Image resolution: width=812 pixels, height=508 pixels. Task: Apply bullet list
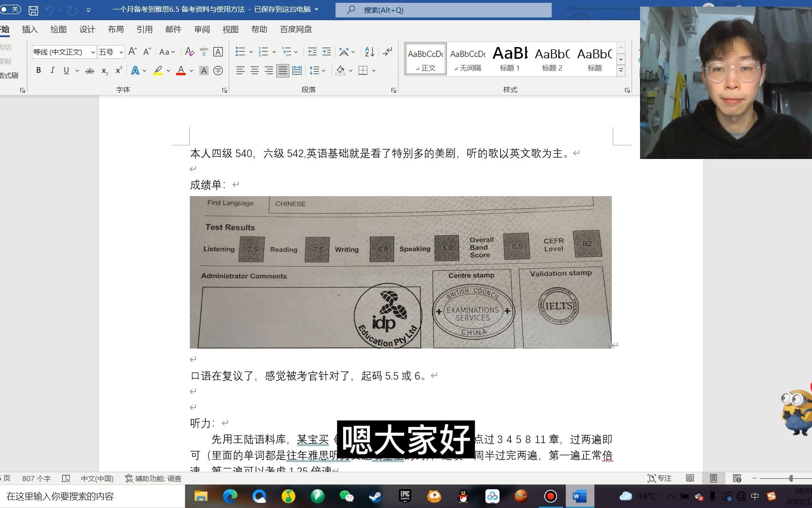click(x=240, y=52)
